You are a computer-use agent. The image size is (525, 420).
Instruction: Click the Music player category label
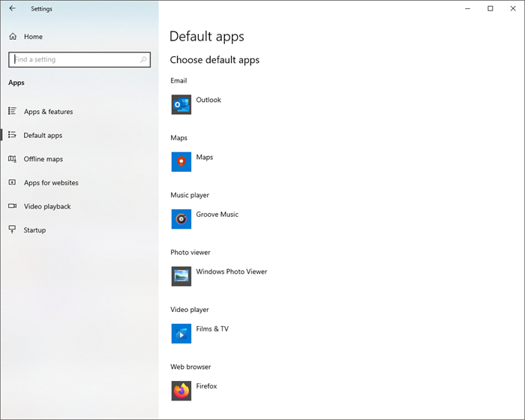click(190, 195)
